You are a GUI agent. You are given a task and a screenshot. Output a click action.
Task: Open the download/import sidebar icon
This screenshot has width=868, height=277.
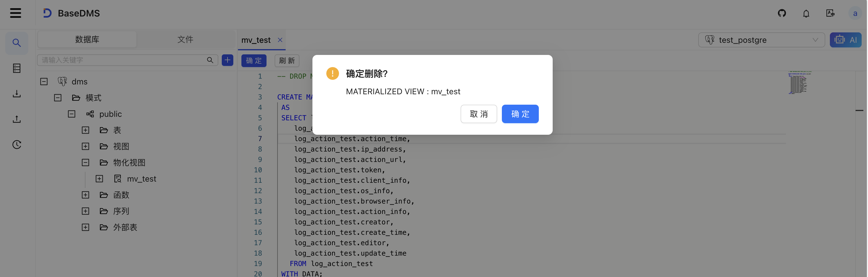coord(16,94)
